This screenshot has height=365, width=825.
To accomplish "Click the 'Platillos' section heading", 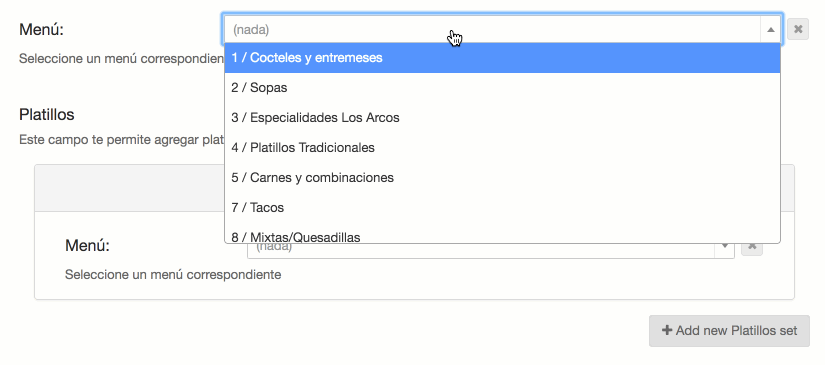I will 47,114.
